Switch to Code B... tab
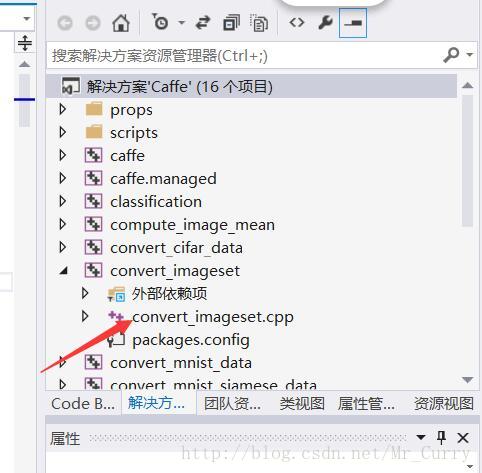The height and width of the screenshot is (473, 482). pyautogui.click(x=83, y=404)
